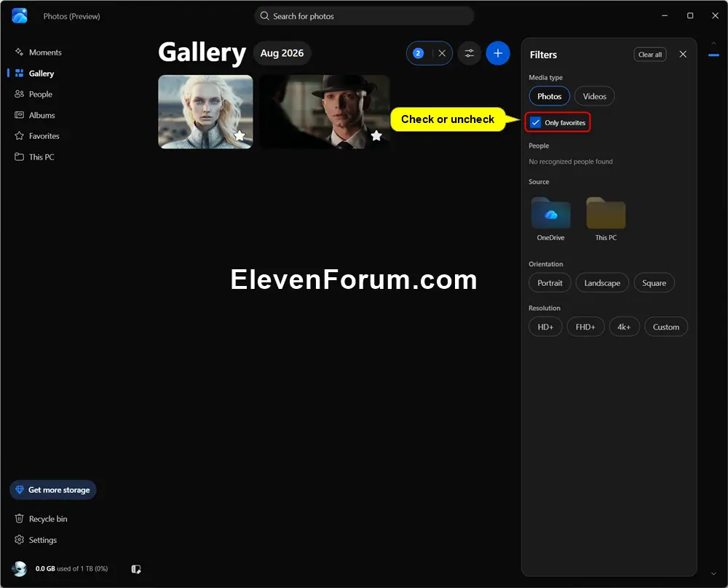Viewport: 728px width, 588px height.
Task: Toggle the Square orientation filter
Action: click(654, 282)
